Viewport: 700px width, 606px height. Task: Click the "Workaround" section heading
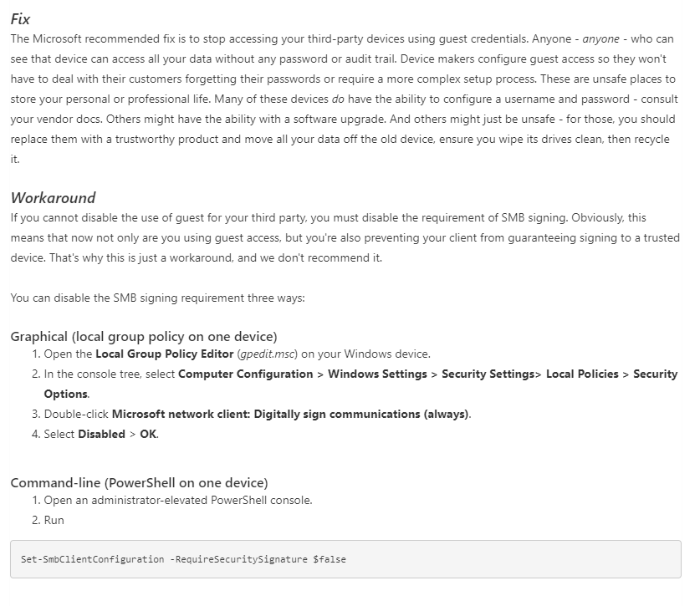click(x=53, y=198)
